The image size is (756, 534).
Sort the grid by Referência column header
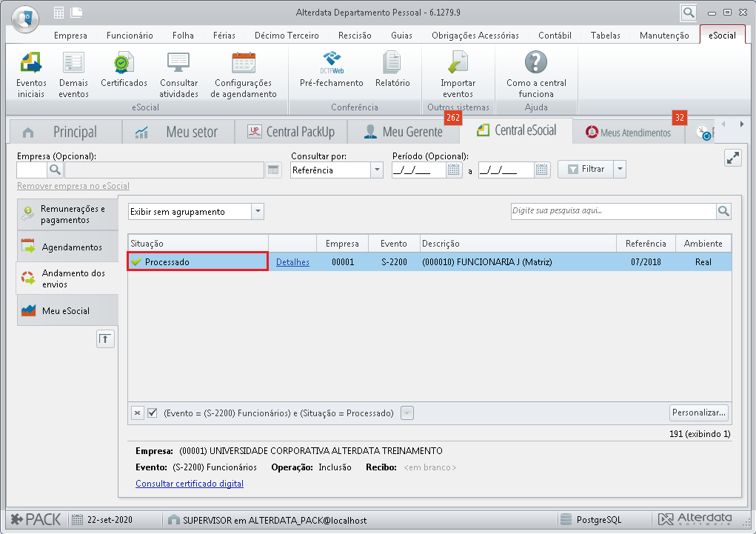click(x=646, y=244)
